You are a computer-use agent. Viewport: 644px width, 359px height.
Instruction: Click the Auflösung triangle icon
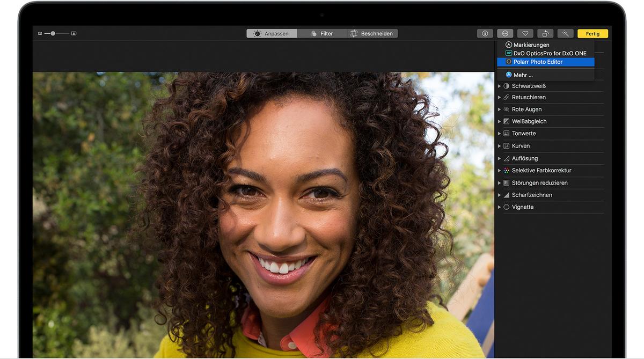tap(506, 158)
